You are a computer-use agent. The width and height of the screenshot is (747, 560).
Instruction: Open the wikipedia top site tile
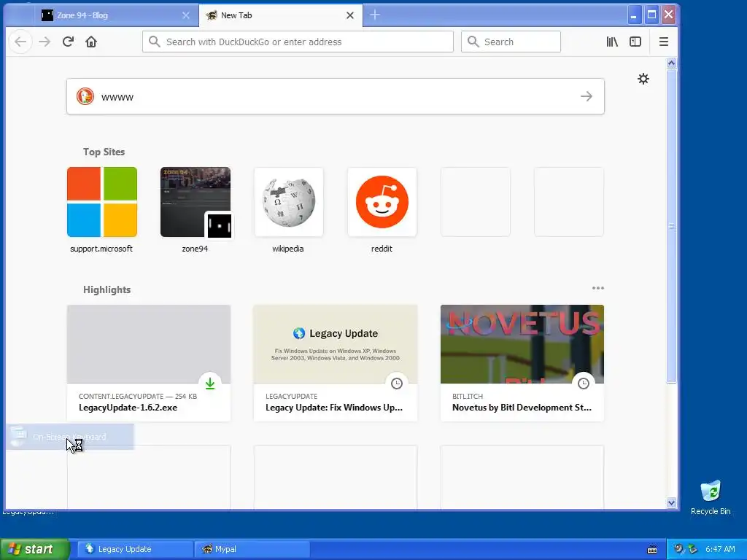coord(289,202)
